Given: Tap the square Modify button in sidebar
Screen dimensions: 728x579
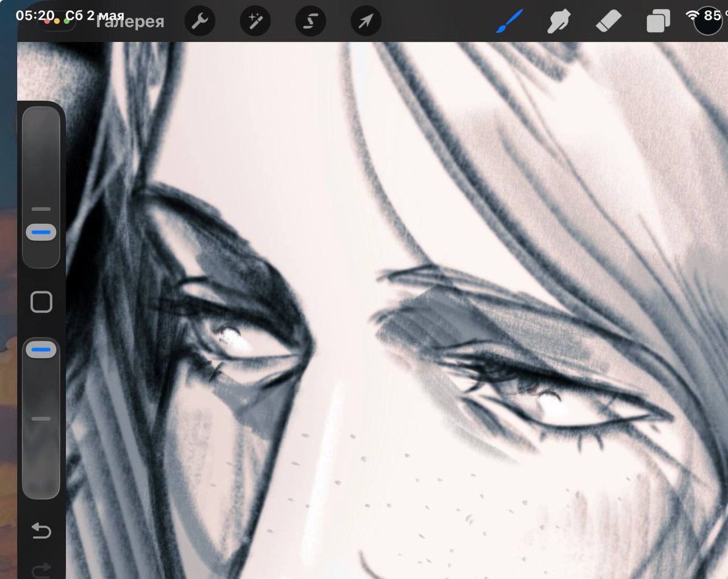Looking at the screenshot, I should click(x=41, y=301).
